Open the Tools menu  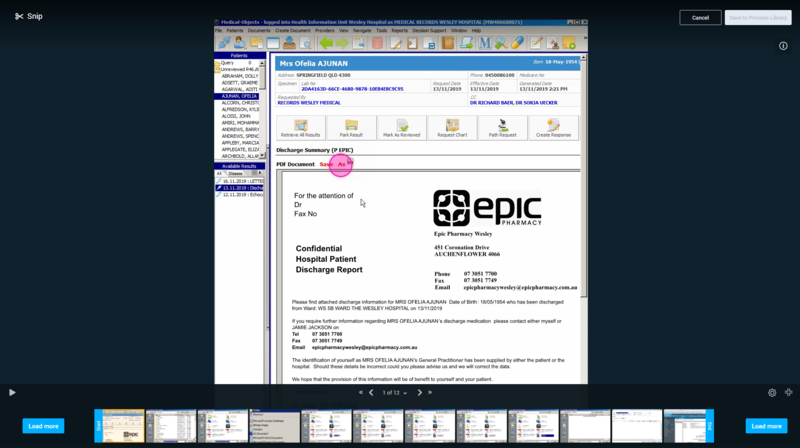click(382, 31)
